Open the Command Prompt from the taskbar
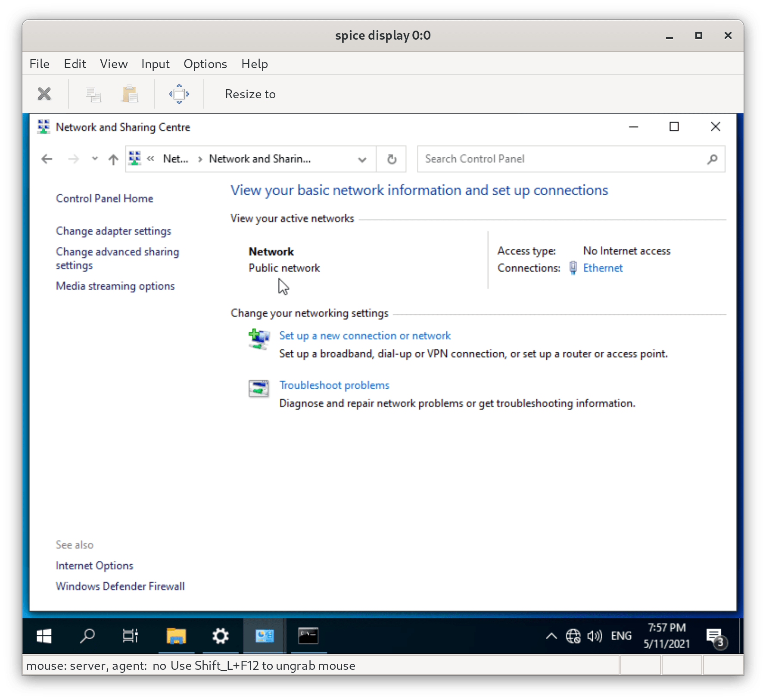This screenshot has height=700, width=766. pyautogui.click(x=308, y=636)
